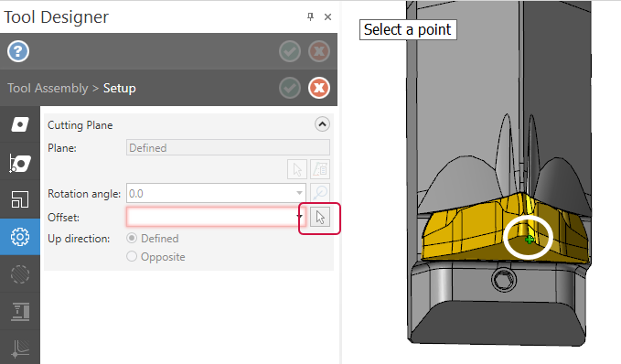The height and width of the screenshot is (364, 621).
Task: Click the axis graph sidebar icon
Action: [x=20, y=348]
